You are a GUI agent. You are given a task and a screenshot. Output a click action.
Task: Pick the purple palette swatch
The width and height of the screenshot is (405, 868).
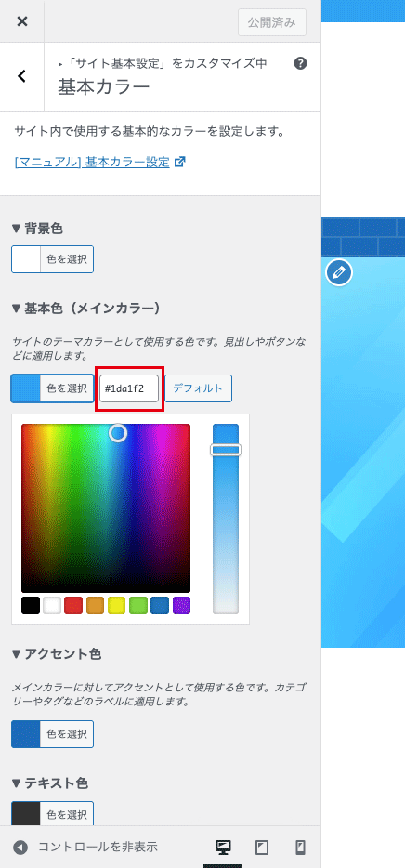[x=181, y=605]
